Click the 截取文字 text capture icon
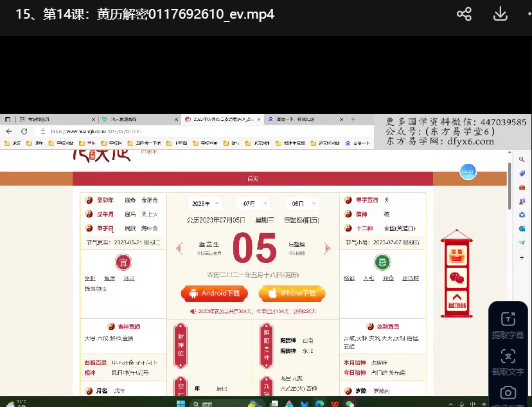 point(508,356)
